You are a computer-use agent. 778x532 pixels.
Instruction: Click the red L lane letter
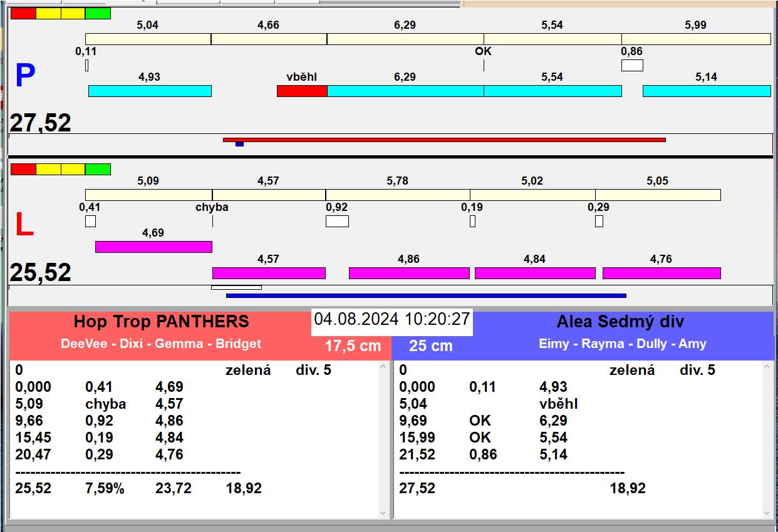pyautogui.click(x=24, y=225)
